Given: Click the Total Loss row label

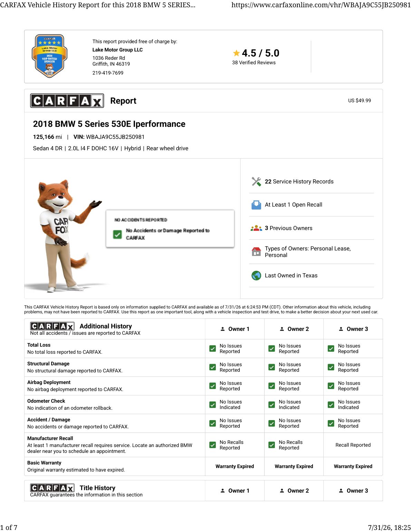Looking at the screenshot, I should pyautogui.click(x=39, y=345).
